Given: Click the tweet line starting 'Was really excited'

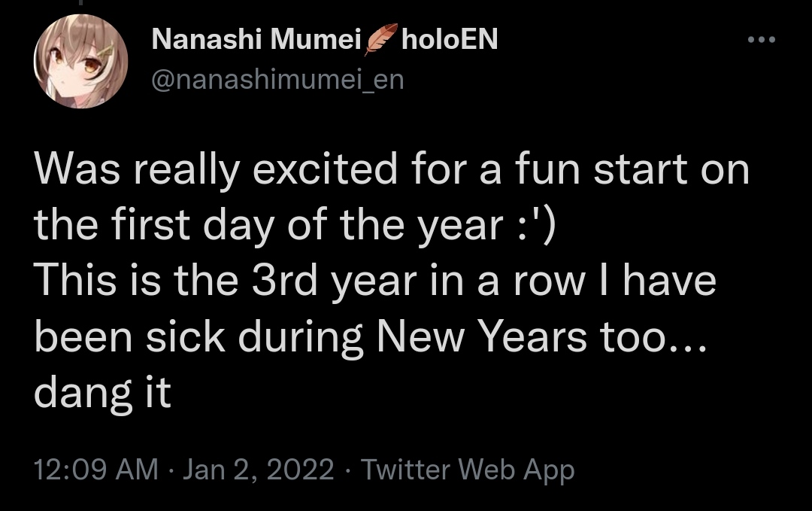Looking at the screenshot, I should click(x=391, y=171).
